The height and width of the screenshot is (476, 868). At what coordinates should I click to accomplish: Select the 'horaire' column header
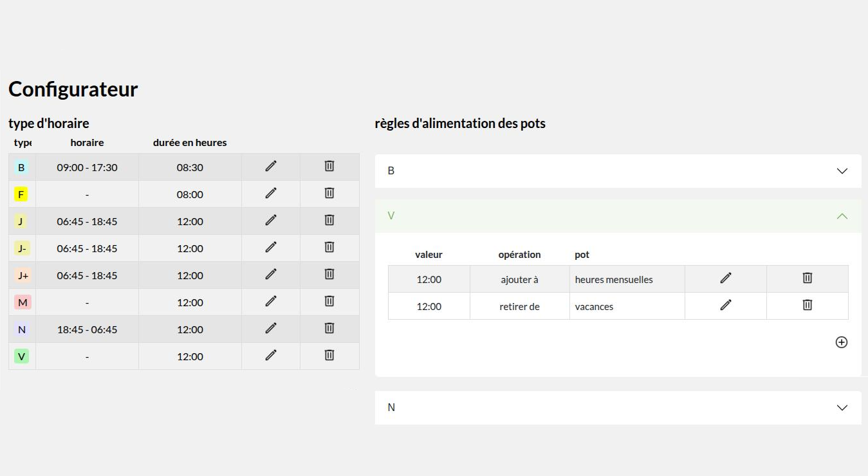coord(87,143)
